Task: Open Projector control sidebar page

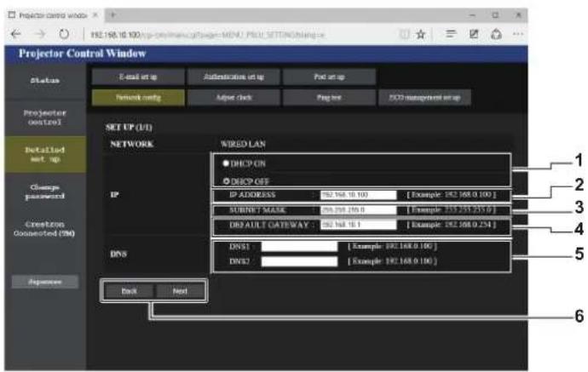Action: 45,117
